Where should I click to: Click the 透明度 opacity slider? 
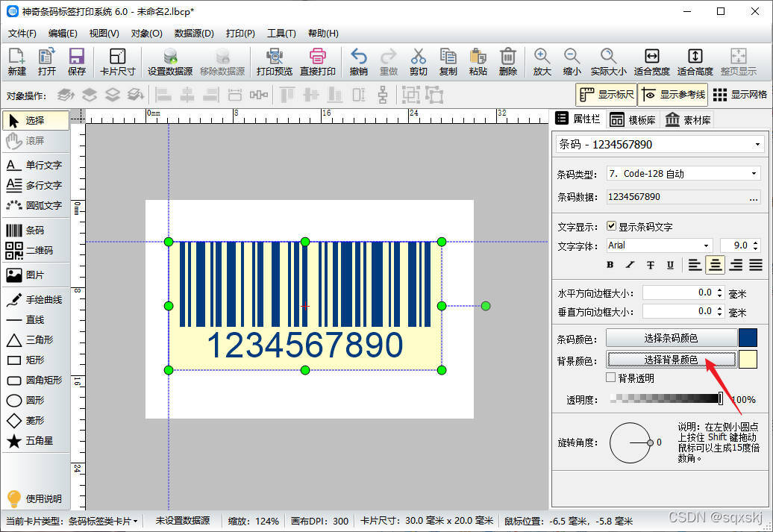pos(666,398)
